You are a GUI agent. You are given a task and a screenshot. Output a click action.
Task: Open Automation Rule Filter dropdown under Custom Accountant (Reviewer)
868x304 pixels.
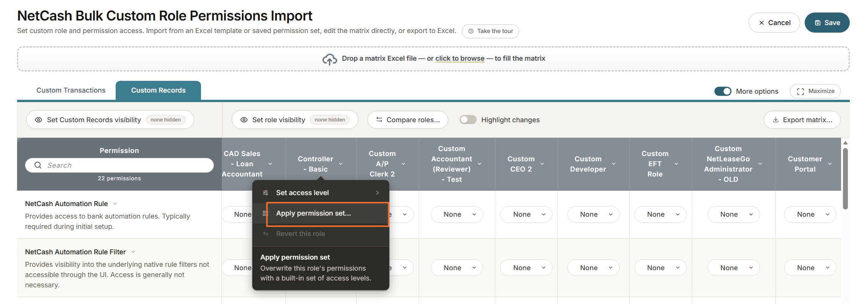(457, 268)
